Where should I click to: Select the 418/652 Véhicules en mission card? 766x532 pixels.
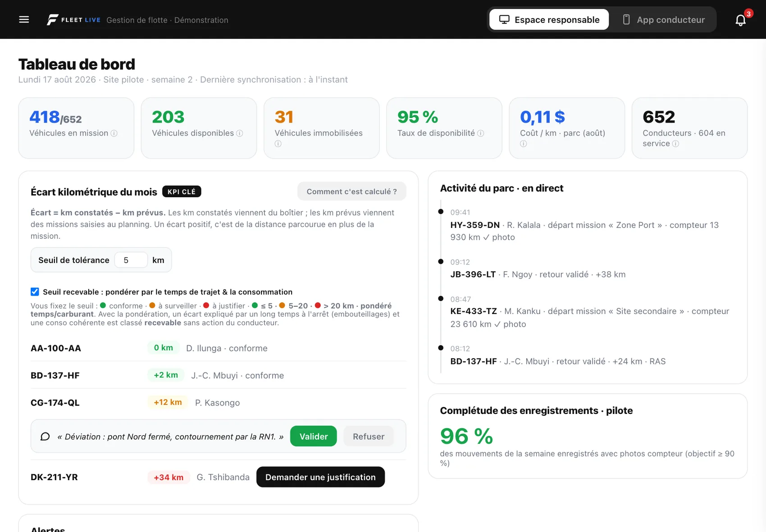click(x=76, y=128)
